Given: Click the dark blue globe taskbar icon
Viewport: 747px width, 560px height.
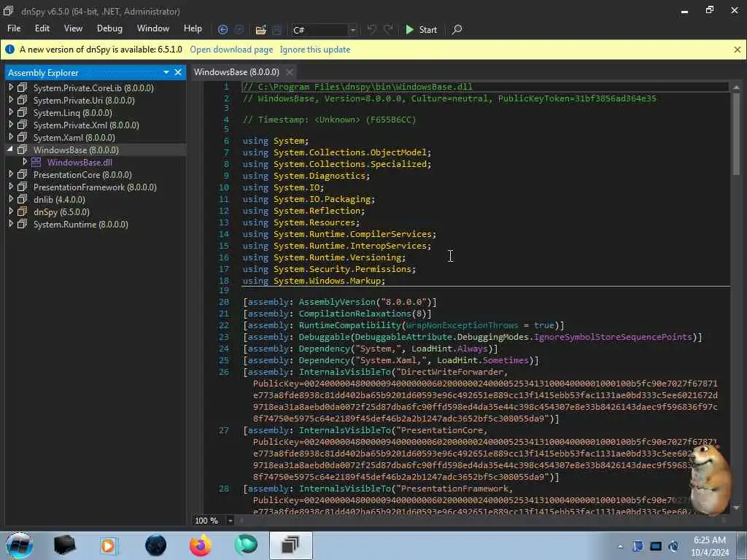Looking at the screenshot, I should tap(156, 545).
